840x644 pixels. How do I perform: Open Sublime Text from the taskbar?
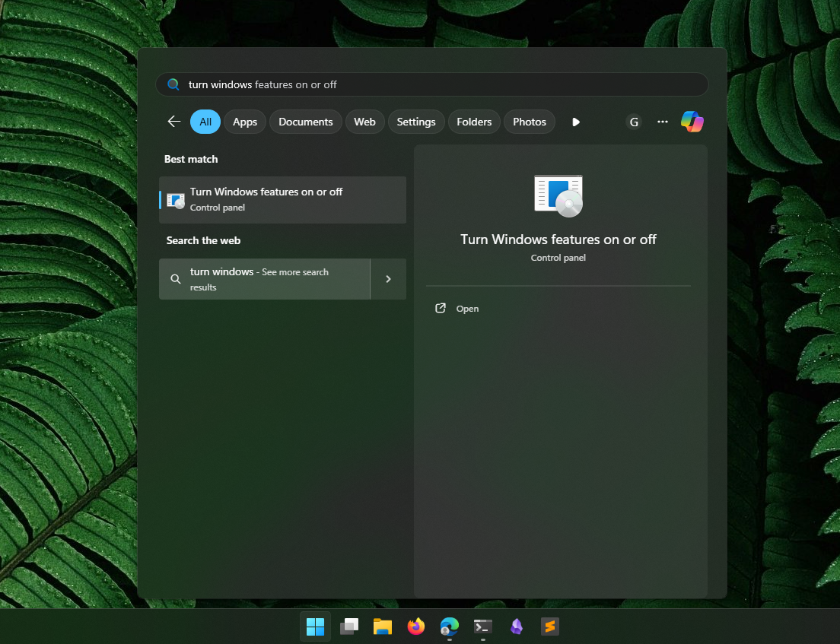549,627
